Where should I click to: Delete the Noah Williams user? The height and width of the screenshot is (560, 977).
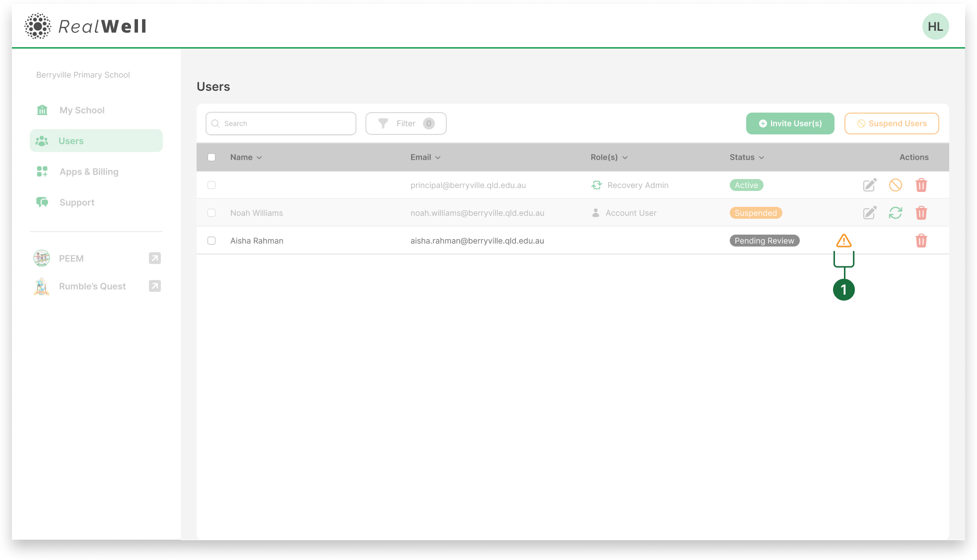tap(921, 213)
